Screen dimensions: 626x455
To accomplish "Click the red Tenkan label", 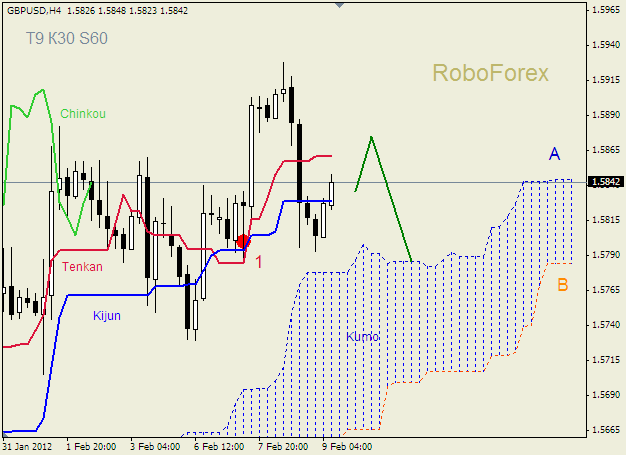I will [82, 267].
